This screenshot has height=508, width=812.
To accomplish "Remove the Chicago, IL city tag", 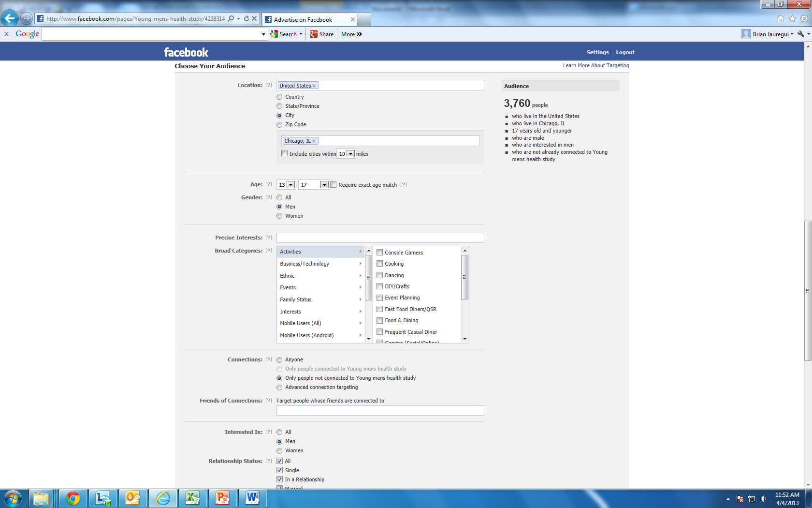I will click(x=314, y=141).
